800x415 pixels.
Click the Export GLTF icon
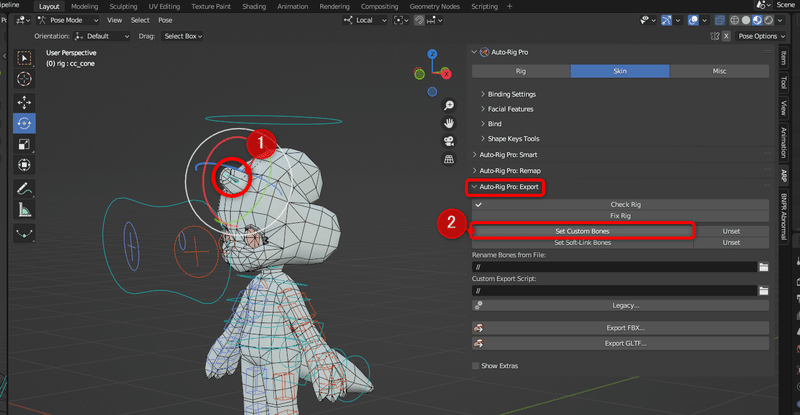(x=479, y=343)
